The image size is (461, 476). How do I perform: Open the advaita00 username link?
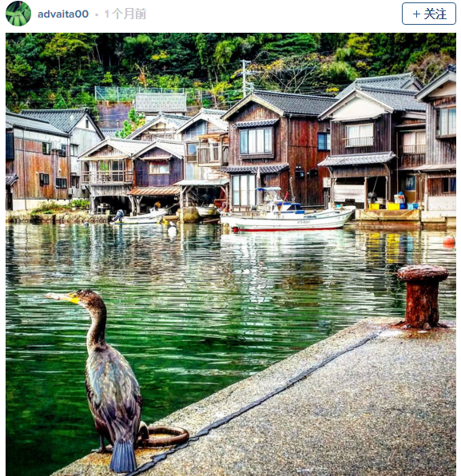click(x=63, y=14)
